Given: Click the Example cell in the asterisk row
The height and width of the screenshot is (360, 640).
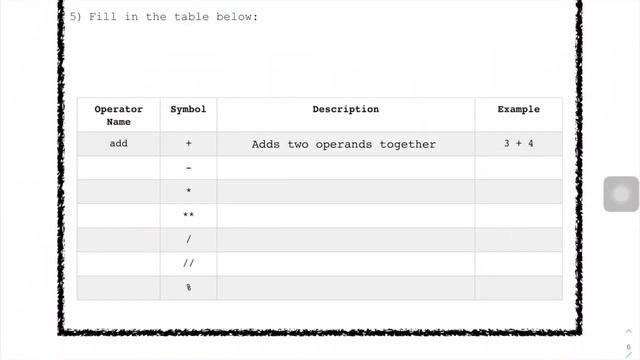Looking at the screenshot, I should point(518,191).
